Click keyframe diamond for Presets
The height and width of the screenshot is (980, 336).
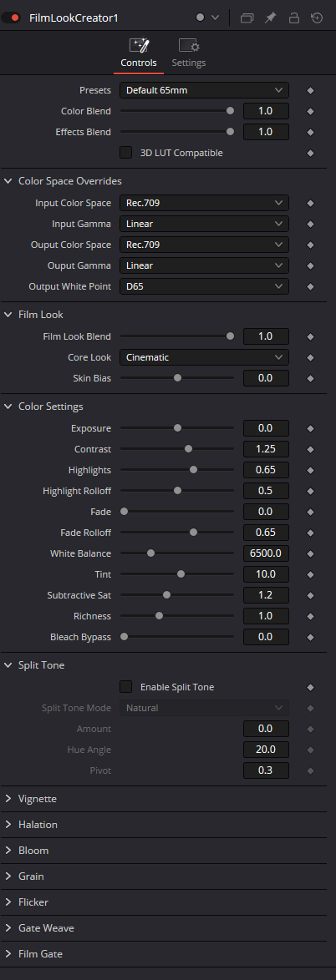coord(310,91)
